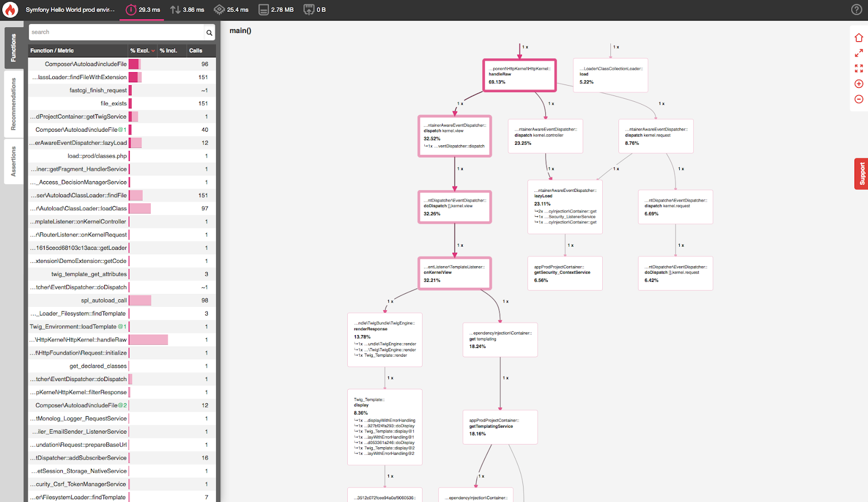Viewport: 868px width, 502px height.
Task: Select the Csrf_TokenManagerService row
Action: point(122,484)
